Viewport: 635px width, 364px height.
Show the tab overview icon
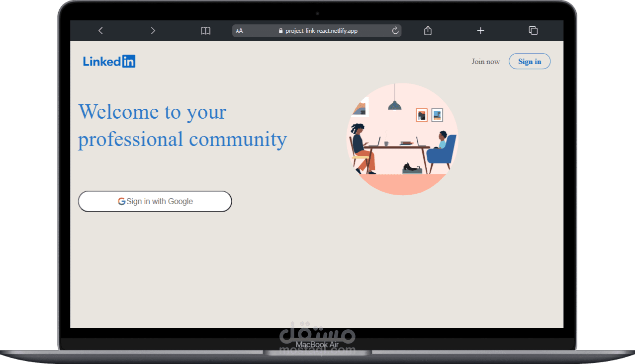pos(533,31)
